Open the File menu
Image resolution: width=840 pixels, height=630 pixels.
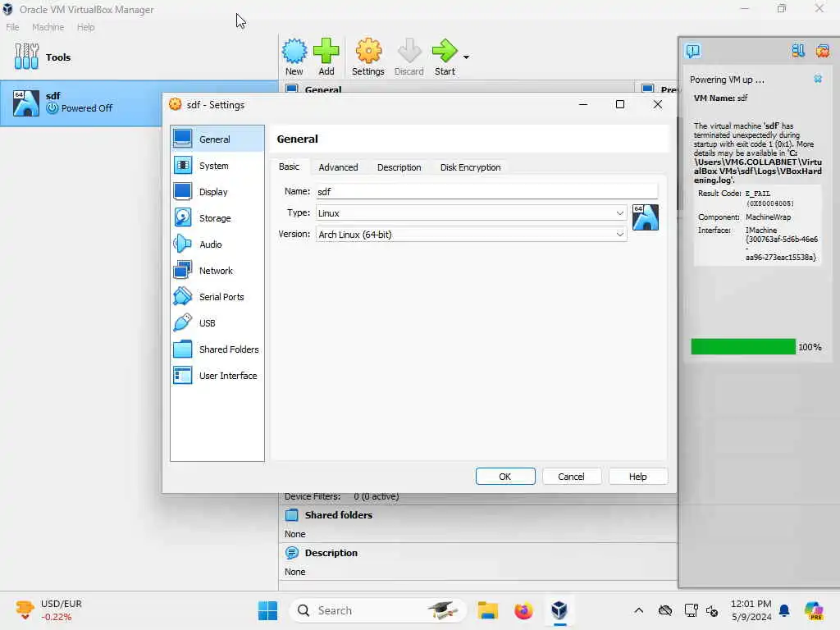coord(12,27)
